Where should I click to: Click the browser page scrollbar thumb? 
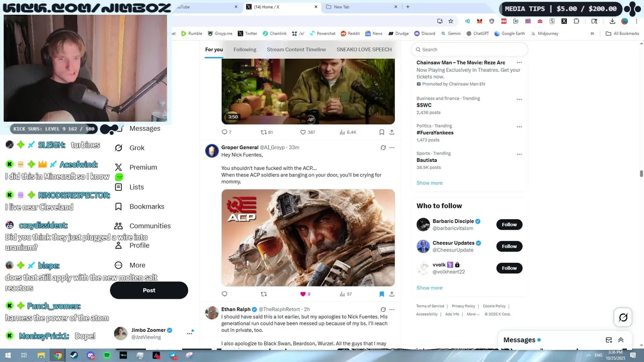coord(641,173)
